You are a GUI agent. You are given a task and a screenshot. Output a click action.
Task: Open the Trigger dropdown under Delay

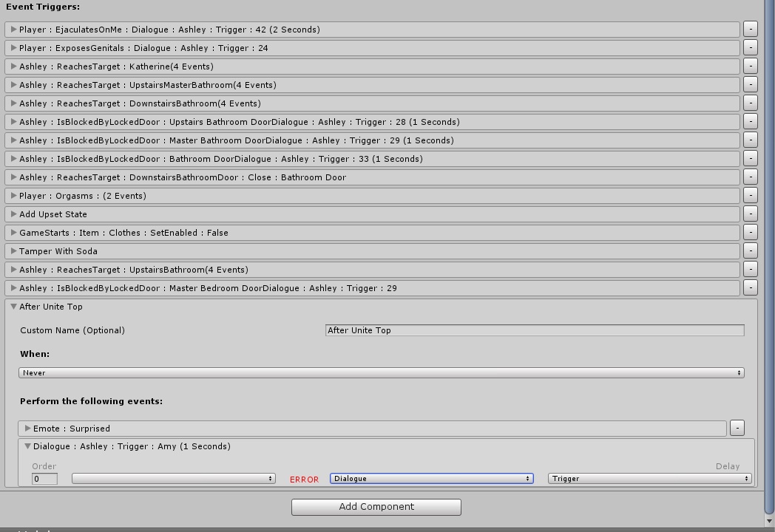click(649, 479)
